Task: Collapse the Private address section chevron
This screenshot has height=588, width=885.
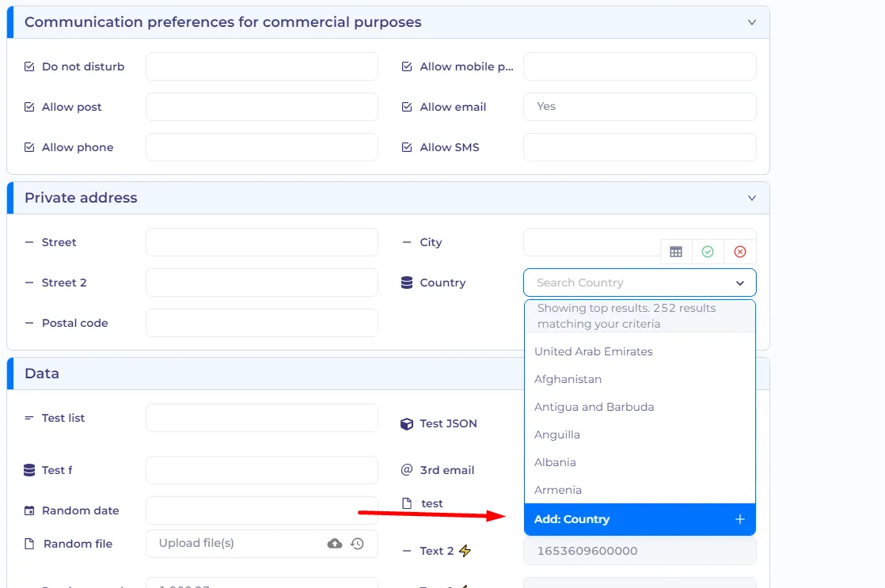Action: coord(752,198)
